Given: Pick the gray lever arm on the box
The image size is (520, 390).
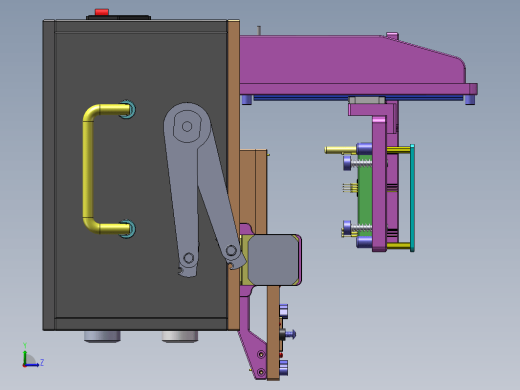Looking at the screenshot, I should (x=204, y=189).
